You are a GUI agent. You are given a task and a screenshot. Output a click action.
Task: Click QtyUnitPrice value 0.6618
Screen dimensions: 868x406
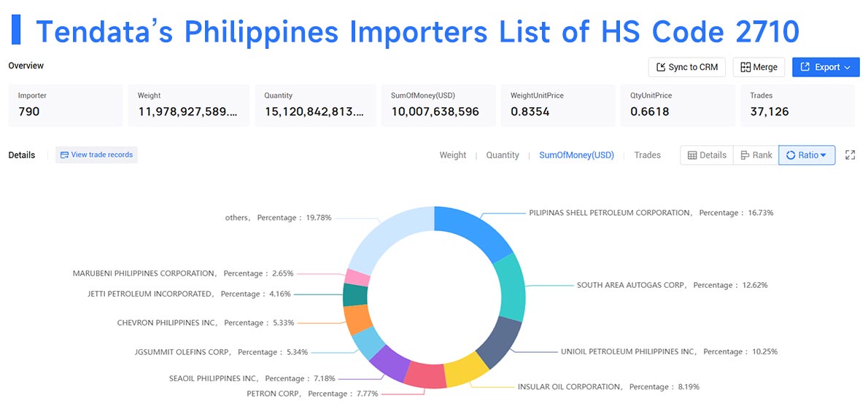[649, 112]
